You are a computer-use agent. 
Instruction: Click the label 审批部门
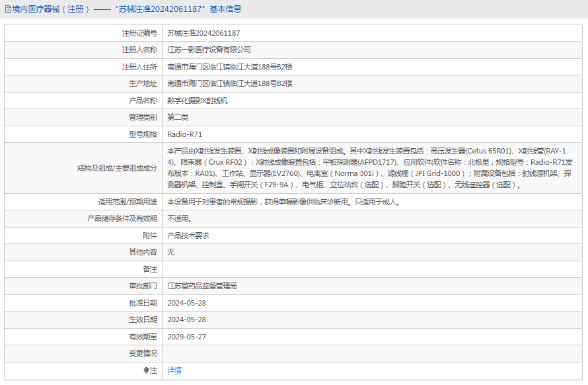tap(143, 286)
